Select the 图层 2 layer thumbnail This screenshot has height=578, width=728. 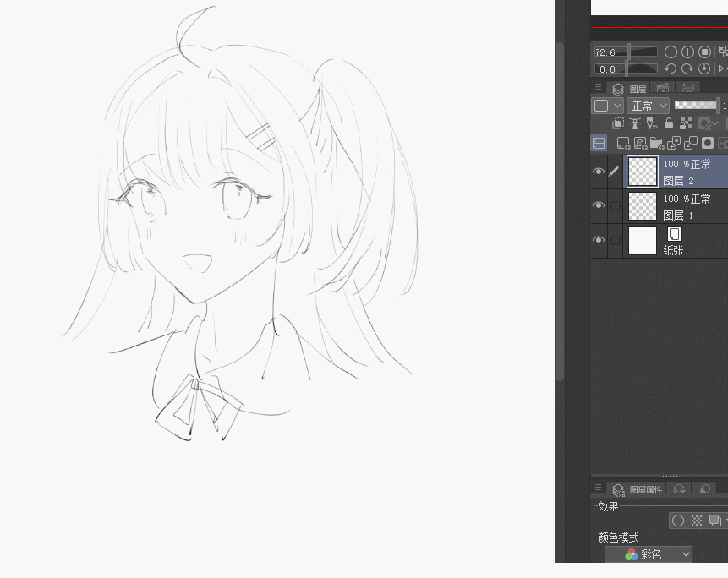(x=643, y=172)
